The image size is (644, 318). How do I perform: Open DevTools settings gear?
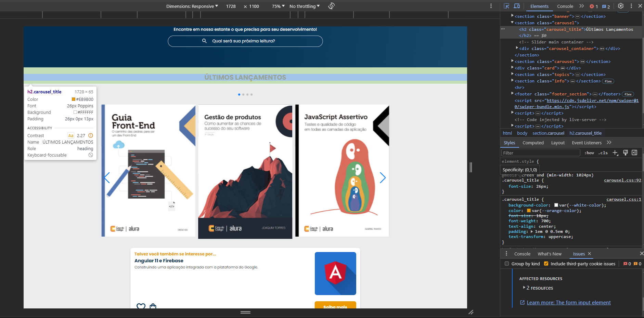621,6
